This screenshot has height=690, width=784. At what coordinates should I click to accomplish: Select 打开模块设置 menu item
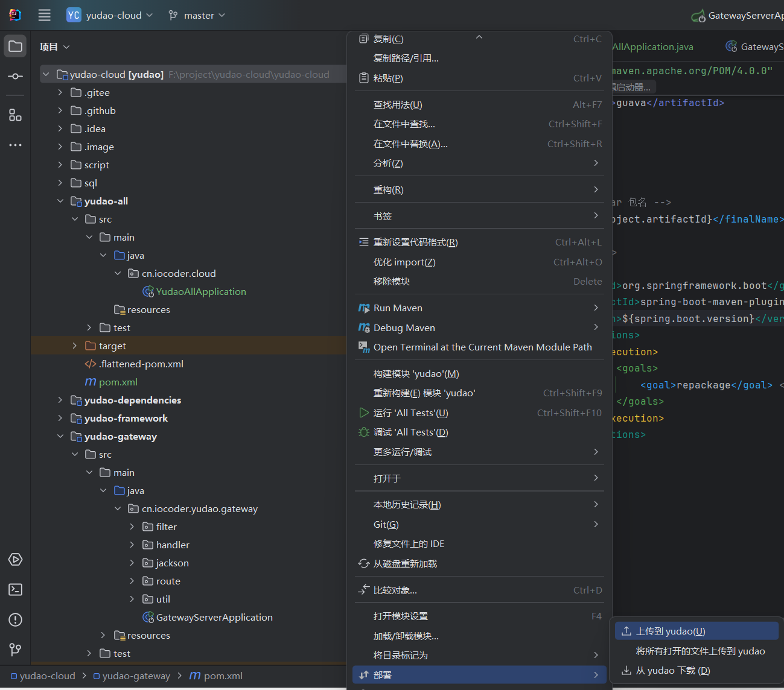click(480, 616)
